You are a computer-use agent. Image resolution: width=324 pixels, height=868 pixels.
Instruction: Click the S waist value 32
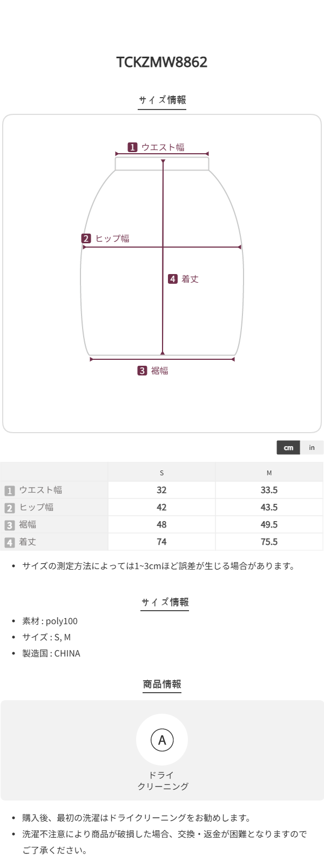coord(161,490)
